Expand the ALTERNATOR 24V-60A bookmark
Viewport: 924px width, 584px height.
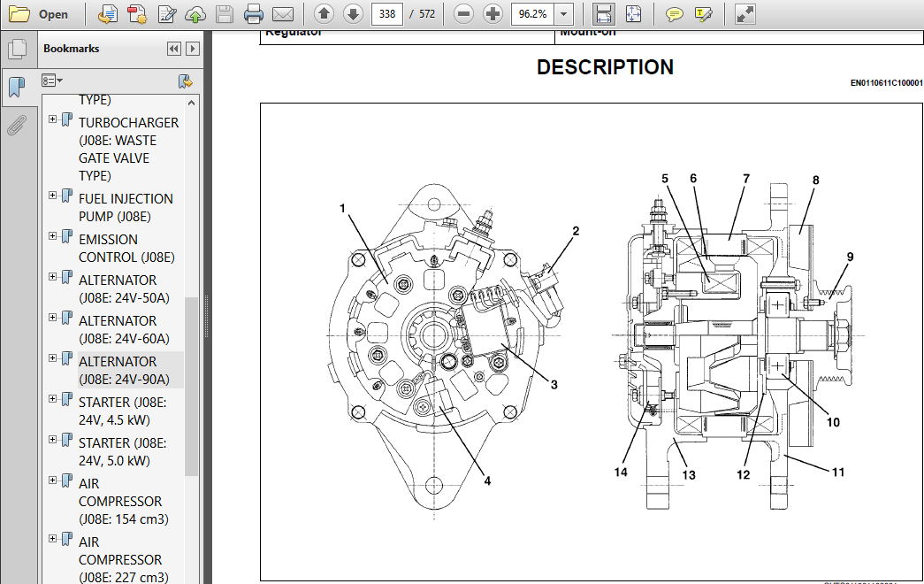point(52,318)
